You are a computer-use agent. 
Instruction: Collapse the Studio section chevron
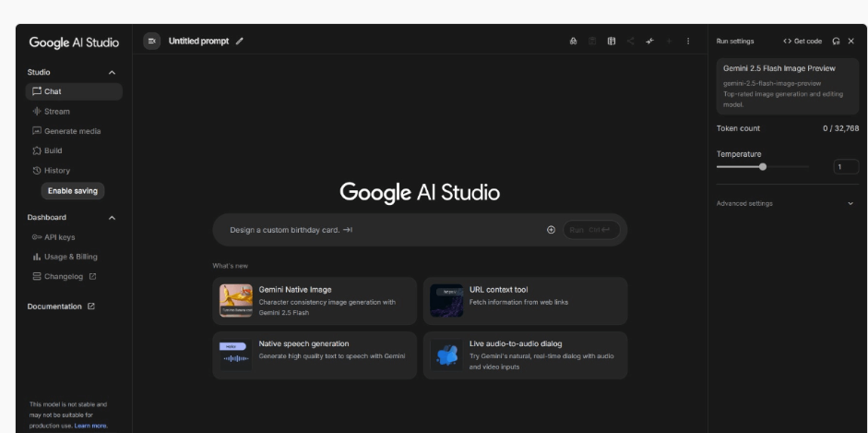point(113,72)
